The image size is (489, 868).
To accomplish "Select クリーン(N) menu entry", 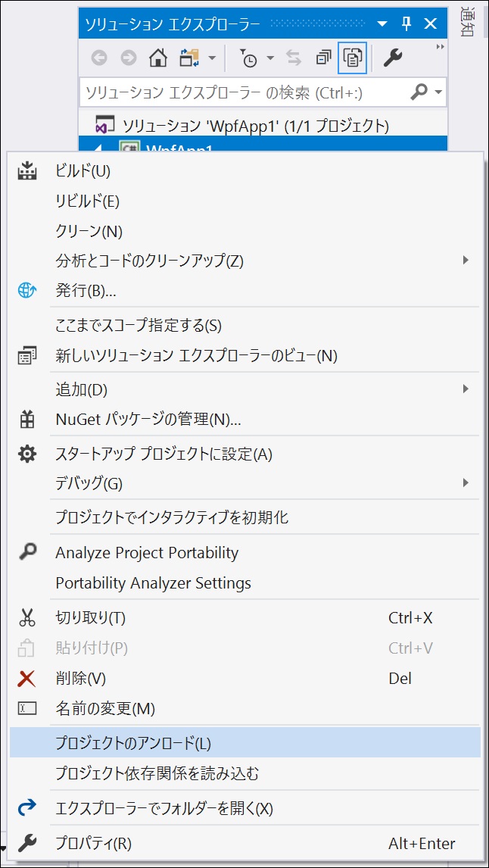I will pos(244,231).
